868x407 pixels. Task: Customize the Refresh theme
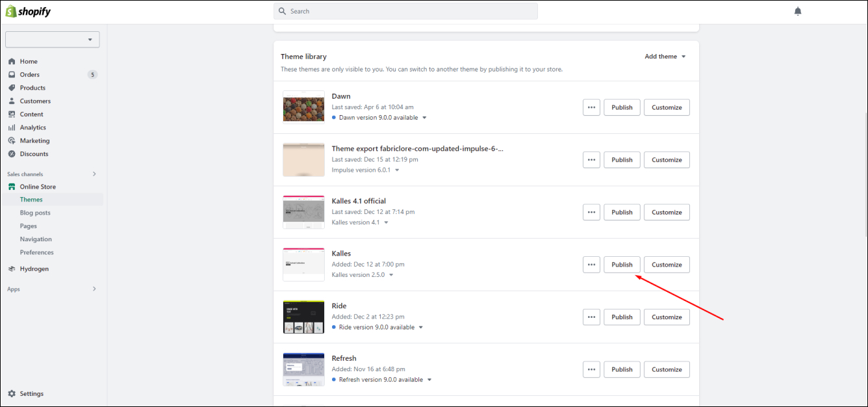coord(667,369)
